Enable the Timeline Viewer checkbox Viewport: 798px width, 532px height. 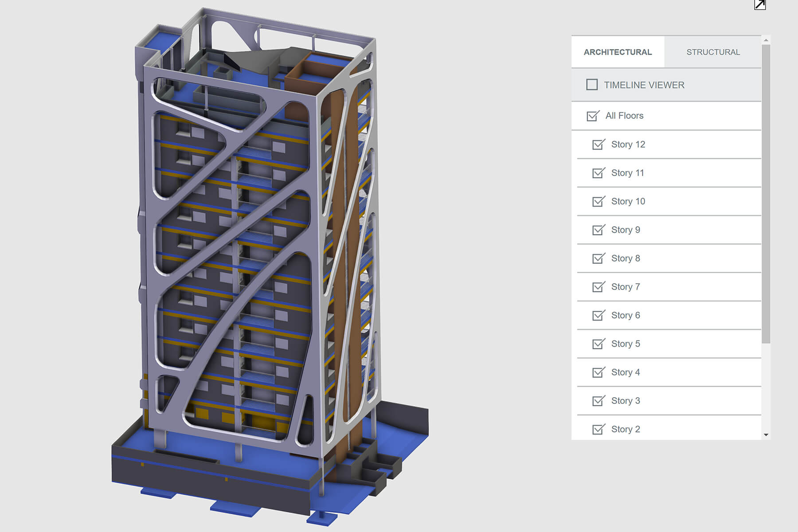point(592,85)
